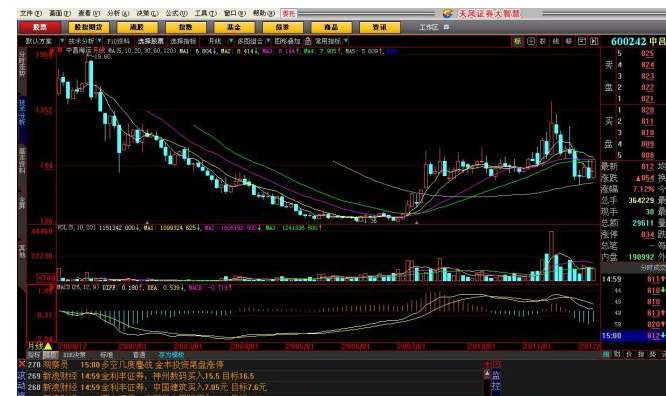This screenshot has width=666, height=396.
Task: Open the 分析 menu
Action: (x=118, y=14)
